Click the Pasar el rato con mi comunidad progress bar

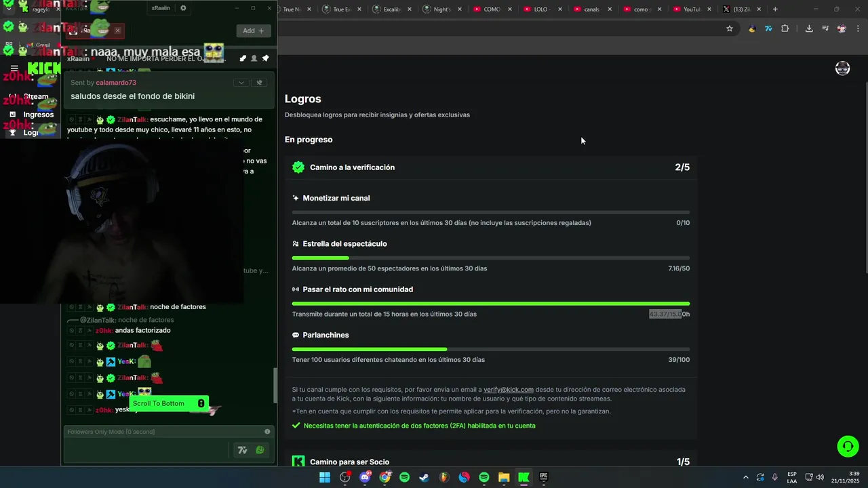click(x=491, y=304)
